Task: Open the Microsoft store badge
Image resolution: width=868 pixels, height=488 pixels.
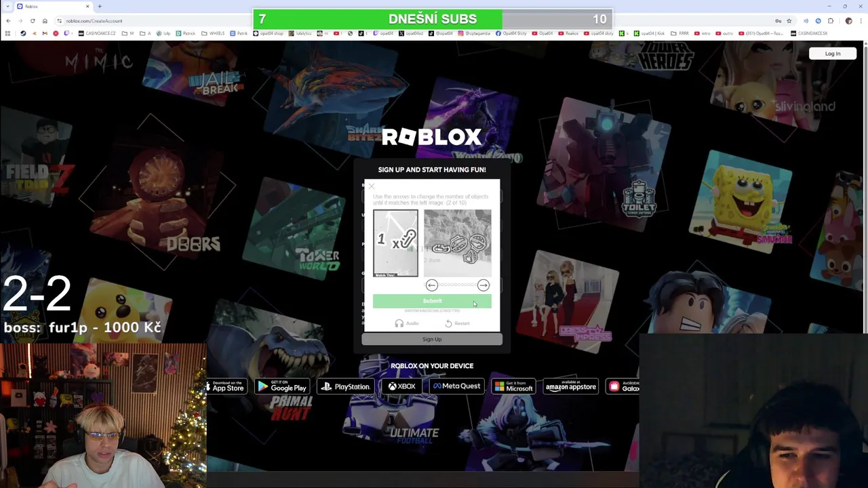Action: (513, 386)
